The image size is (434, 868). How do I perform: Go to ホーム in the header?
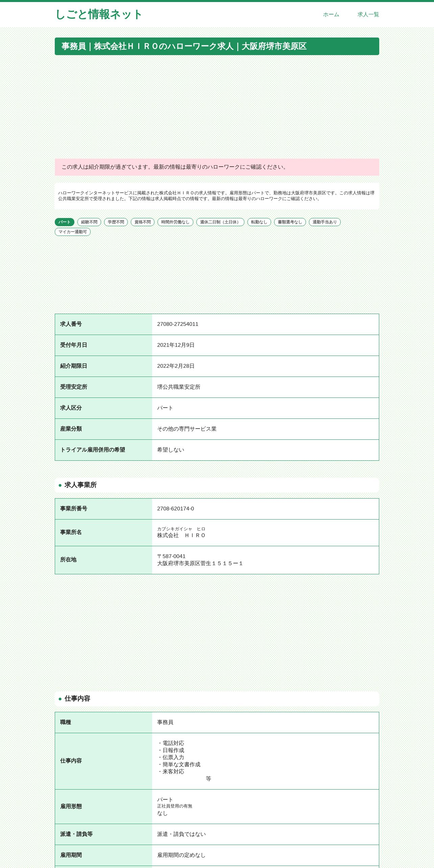click(x=331, y=15)
